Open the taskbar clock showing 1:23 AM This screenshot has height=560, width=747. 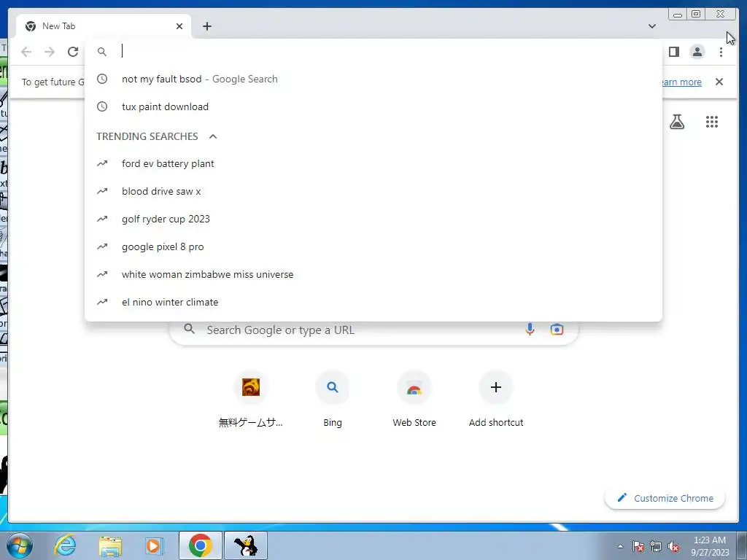(x=710, y=546)
